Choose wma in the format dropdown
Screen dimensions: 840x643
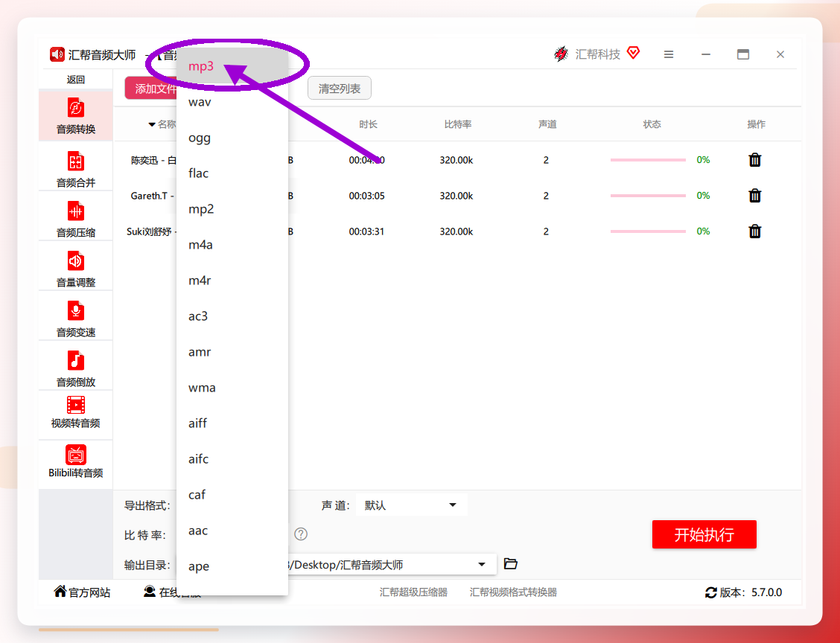(x=232, y=387)
